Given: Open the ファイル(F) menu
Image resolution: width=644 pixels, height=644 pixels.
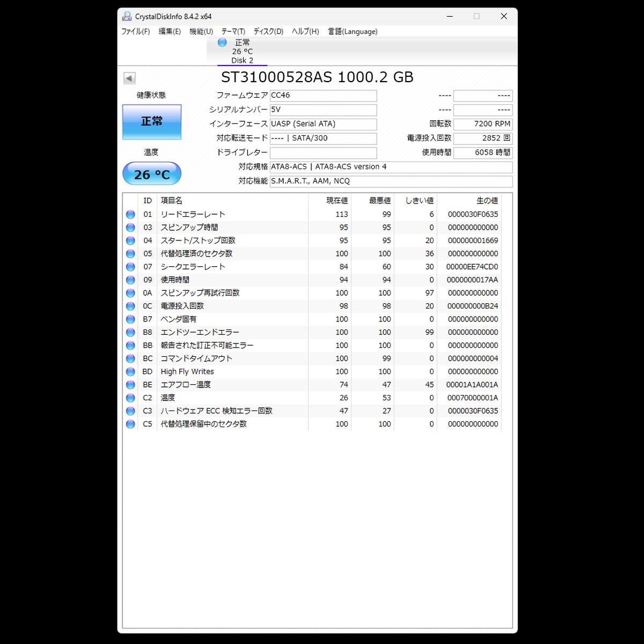Looking at the screenshot, I should click(x=135, y=32).
